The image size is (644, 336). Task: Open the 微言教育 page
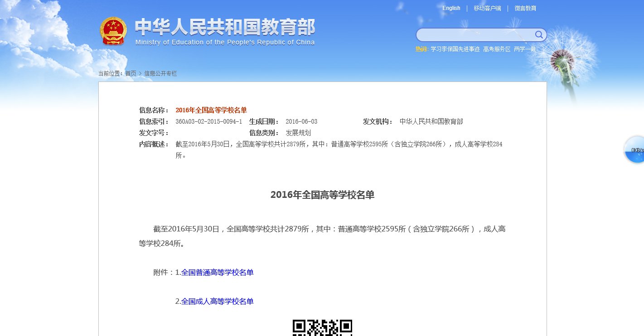pos(525,8)
